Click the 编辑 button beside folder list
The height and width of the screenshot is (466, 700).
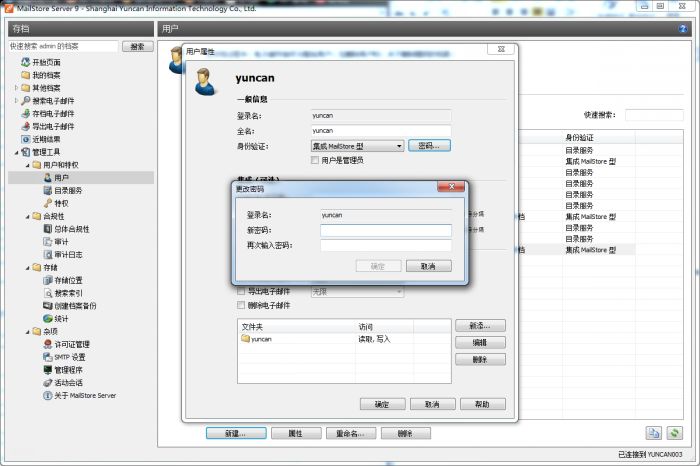click(480, 342)
